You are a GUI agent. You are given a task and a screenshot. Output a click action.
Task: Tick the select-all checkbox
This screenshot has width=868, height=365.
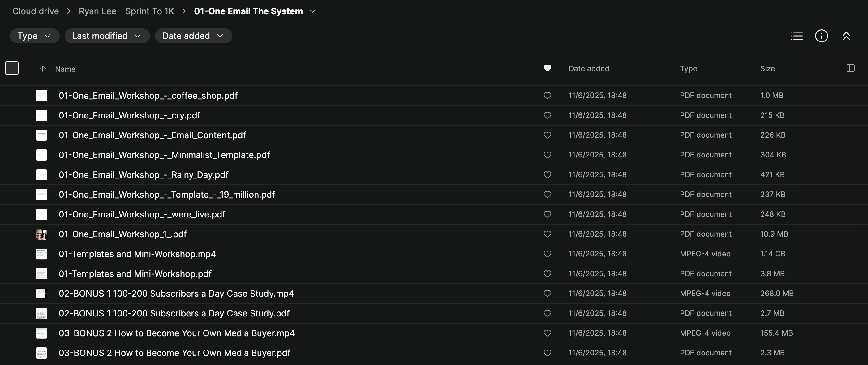tap(12, 68)
